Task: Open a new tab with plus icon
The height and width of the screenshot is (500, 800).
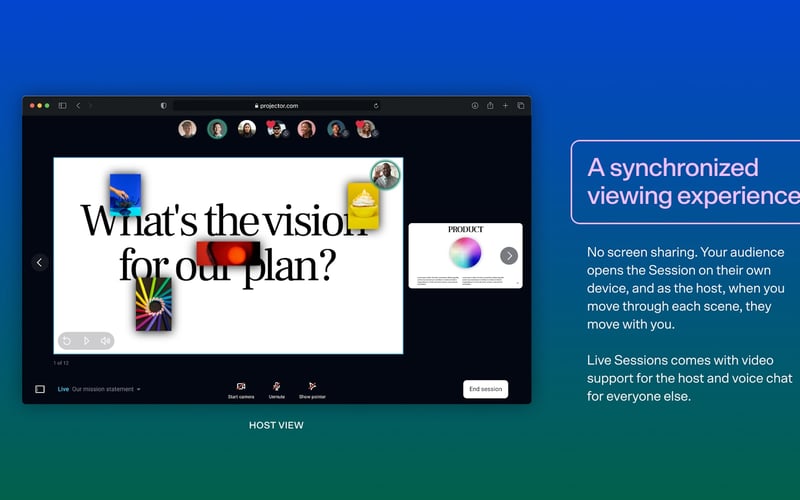Action: 505,106
